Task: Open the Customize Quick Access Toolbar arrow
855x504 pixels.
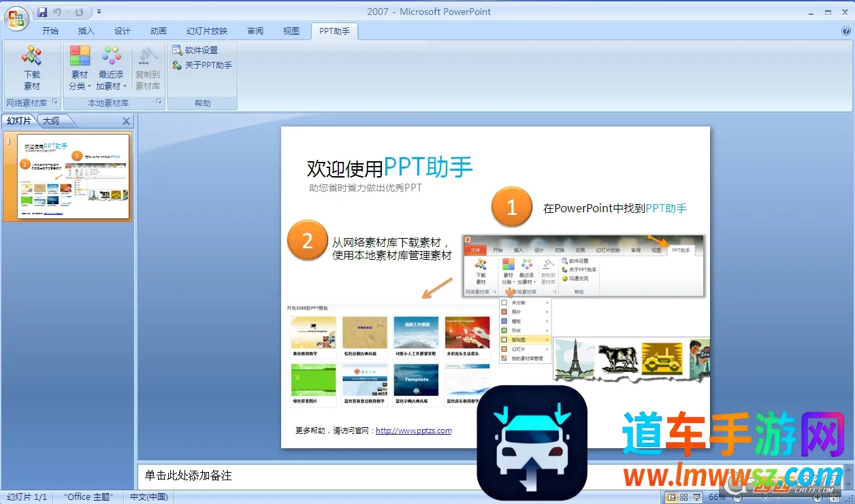Action: tap(99, 12)
